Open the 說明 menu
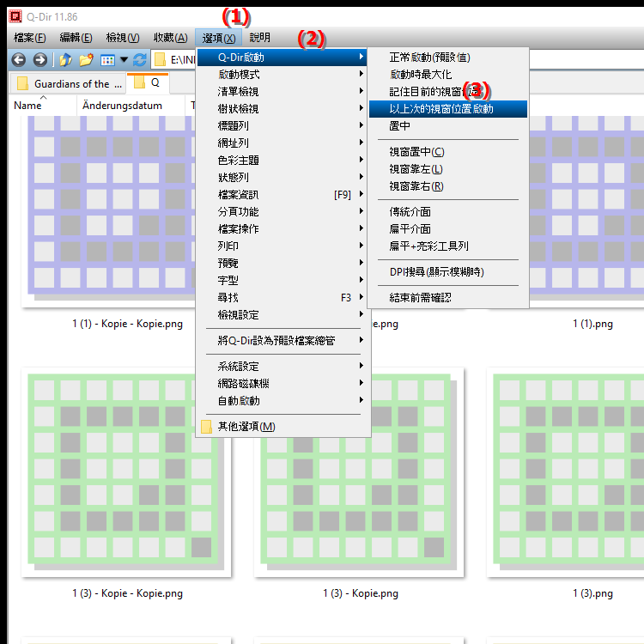This screenshot has width=644, height=644. (x=259, y=38)
